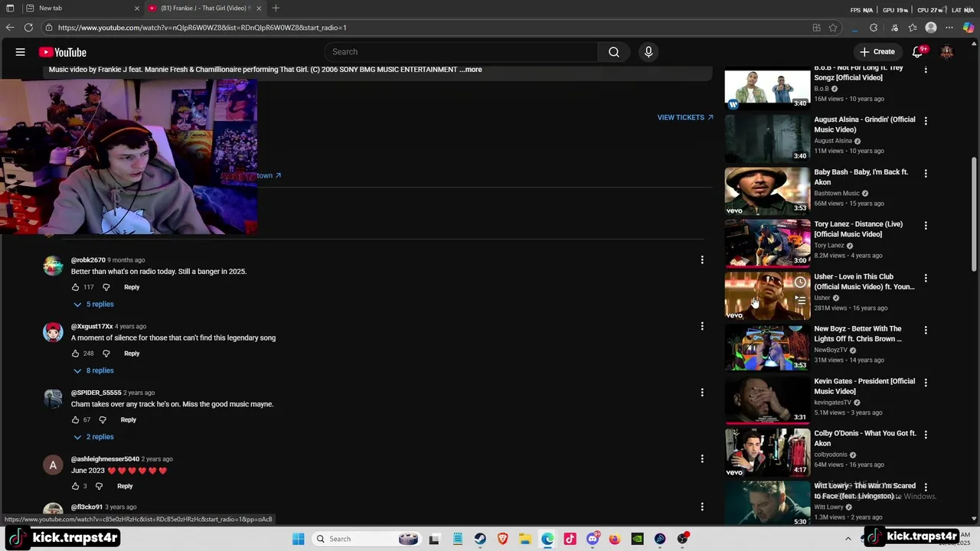Like the June 2023 comment
The width and height of the screenshot is (980, 551).
[x=75, y=486]
